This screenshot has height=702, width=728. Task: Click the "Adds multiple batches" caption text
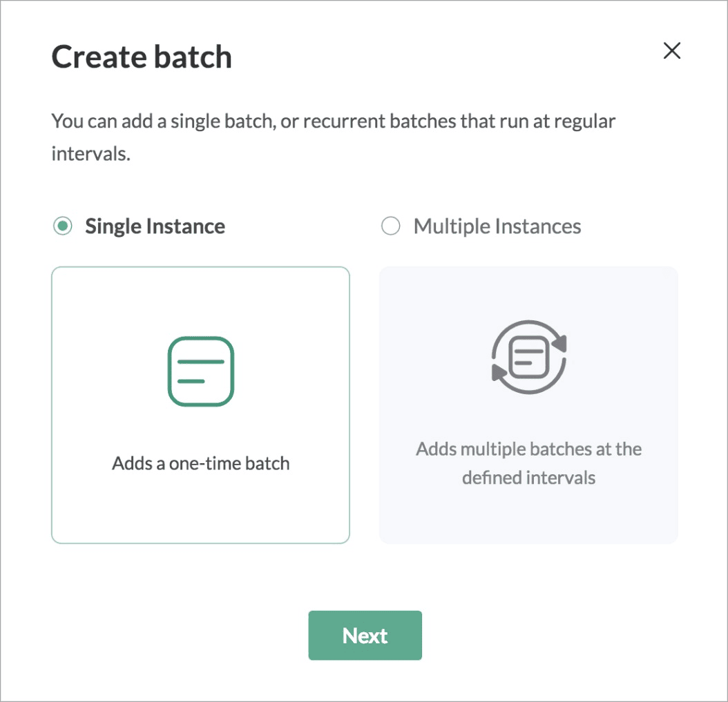(528, 449)
